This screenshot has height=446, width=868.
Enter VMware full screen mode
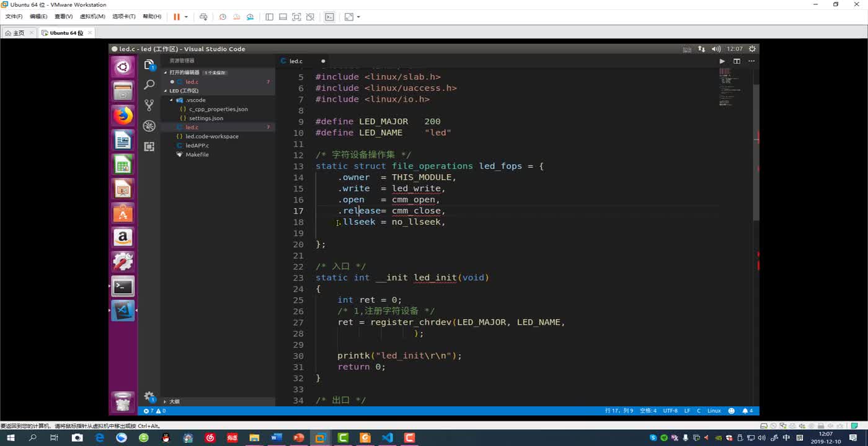tap(296, 17)
